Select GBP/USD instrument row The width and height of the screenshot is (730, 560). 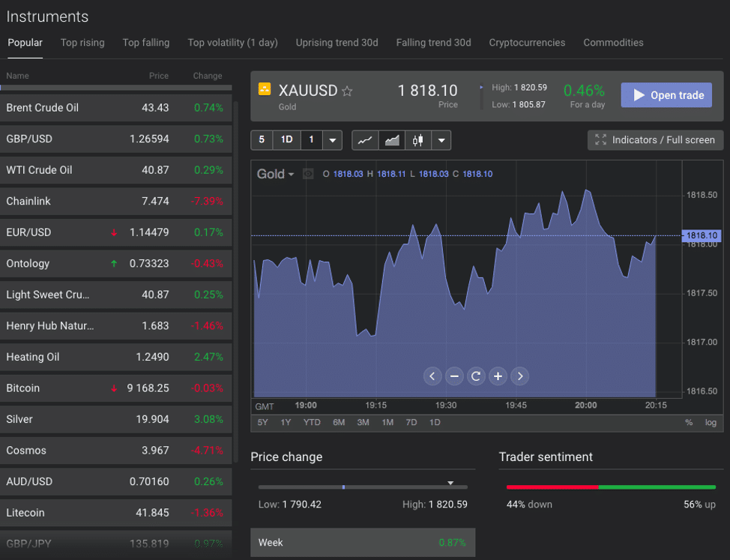coord(116,139)
